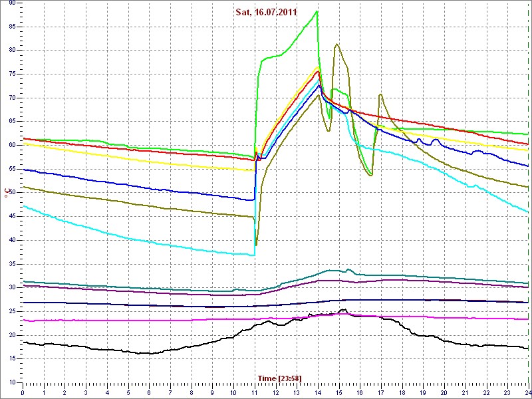Pick hour label 22 on time axis
Viewport: 532px width, 399px height.
(487, 392)
